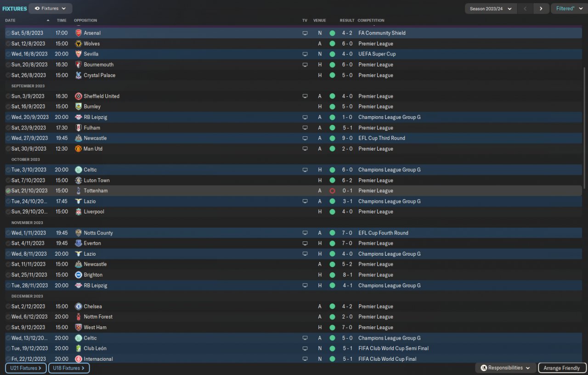Click the Tottenham club badge icon
This screenshot has height=375, width=588.
coord(78,190)
